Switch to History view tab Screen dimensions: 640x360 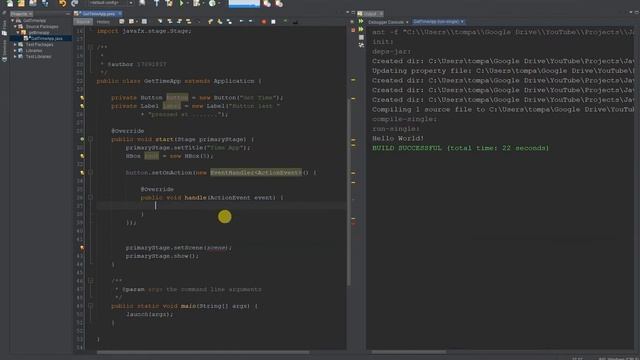coord(103,22)
